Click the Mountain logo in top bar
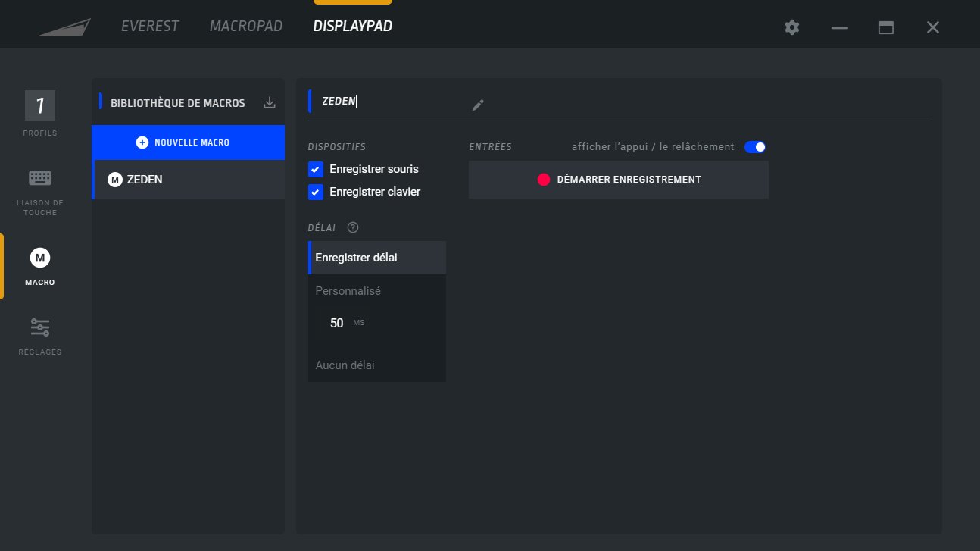Screen dimensions: 980x551 64,27
